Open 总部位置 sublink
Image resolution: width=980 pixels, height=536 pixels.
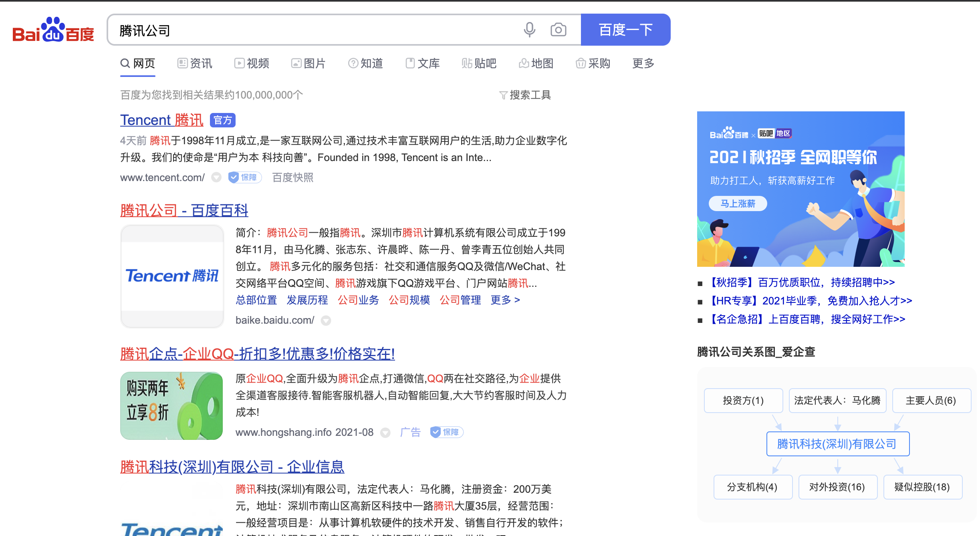[256, 300]
